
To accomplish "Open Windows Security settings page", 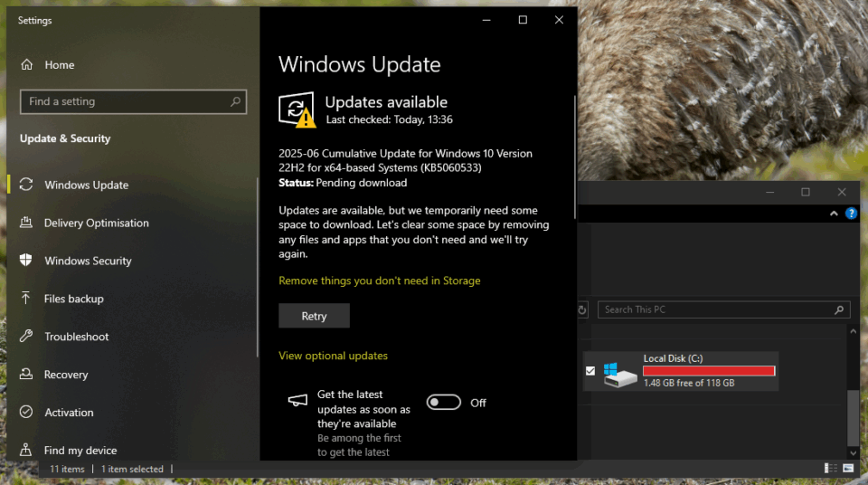I will click(x=132, y=261).
